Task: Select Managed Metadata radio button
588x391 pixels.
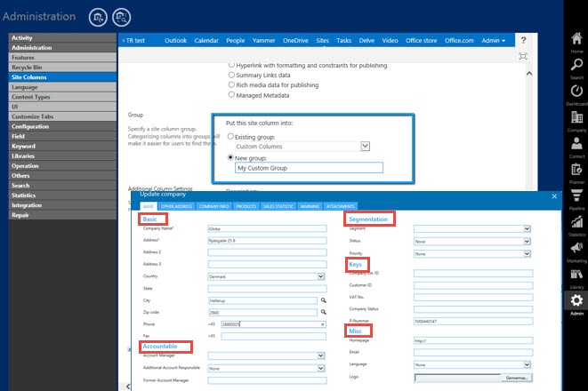Action: 231,95
